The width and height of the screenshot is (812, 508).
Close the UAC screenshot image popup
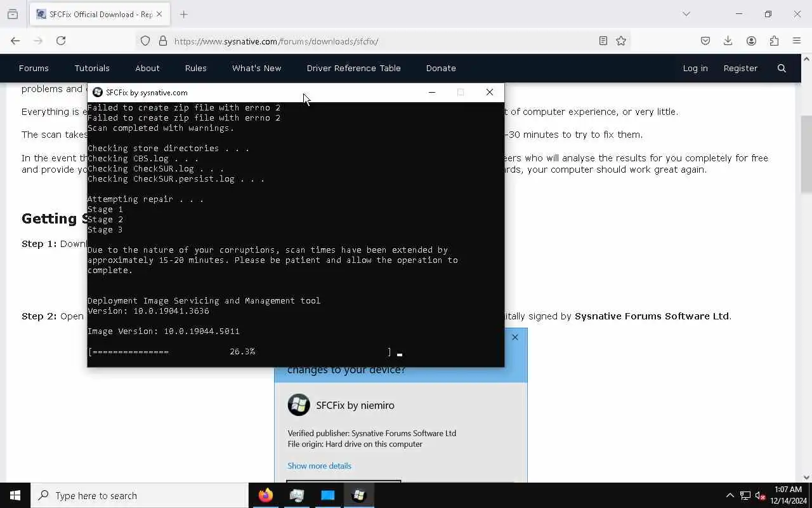coord(515,337)
